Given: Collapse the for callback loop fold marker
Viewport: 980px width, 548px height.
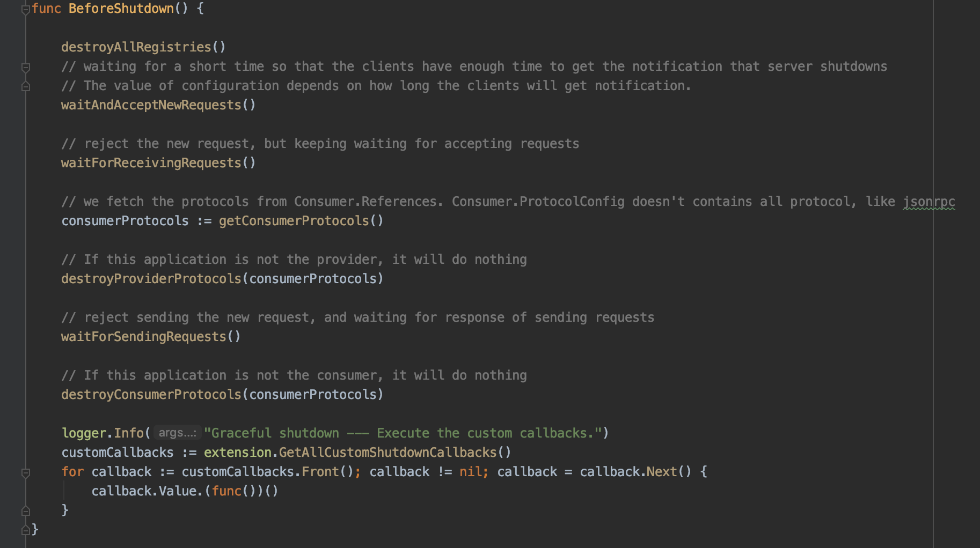Looking at the screenshot, I should tap(25, 472).
